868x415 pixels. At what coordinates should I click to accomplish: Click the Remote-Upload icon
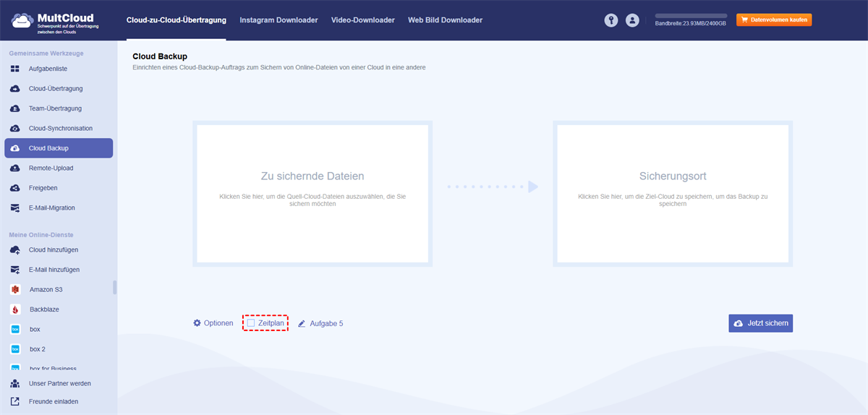tap(14, 168)
